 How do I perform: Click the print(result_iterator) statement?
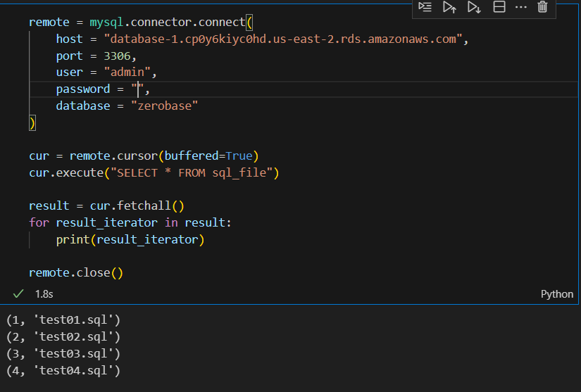[x=130, y=240]
